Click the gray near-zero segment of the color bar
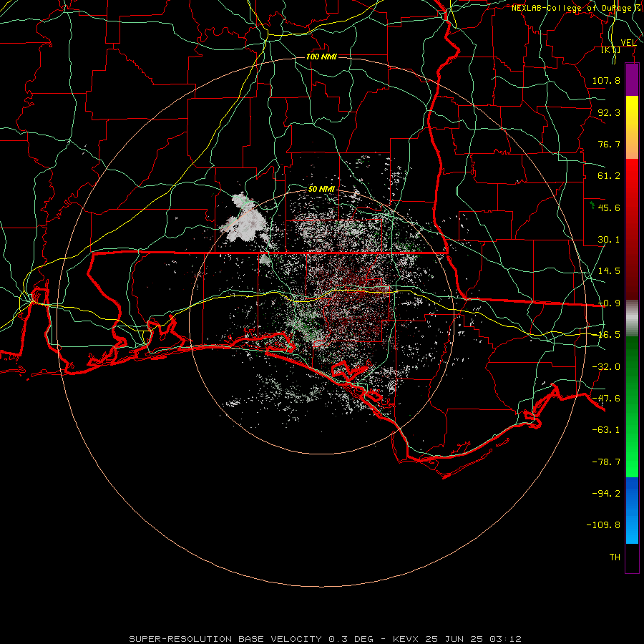This screenshot has height=644, width=644. (x=632, y=318)
